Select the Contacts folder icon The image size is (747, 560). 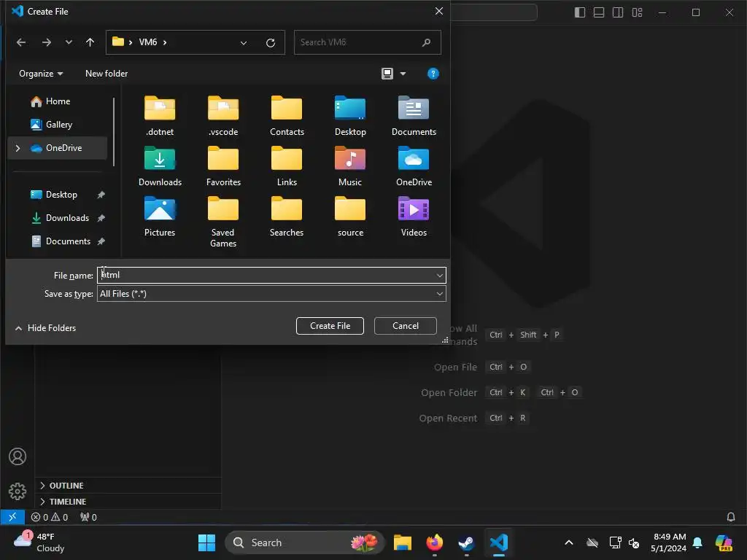tap(286, 108)
